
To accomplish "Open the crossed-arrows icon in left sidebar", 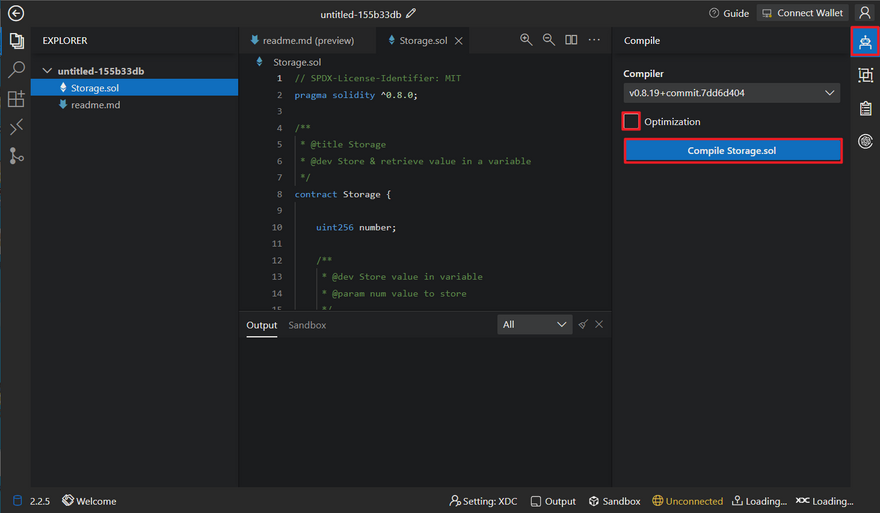I will tap(16, 127).
